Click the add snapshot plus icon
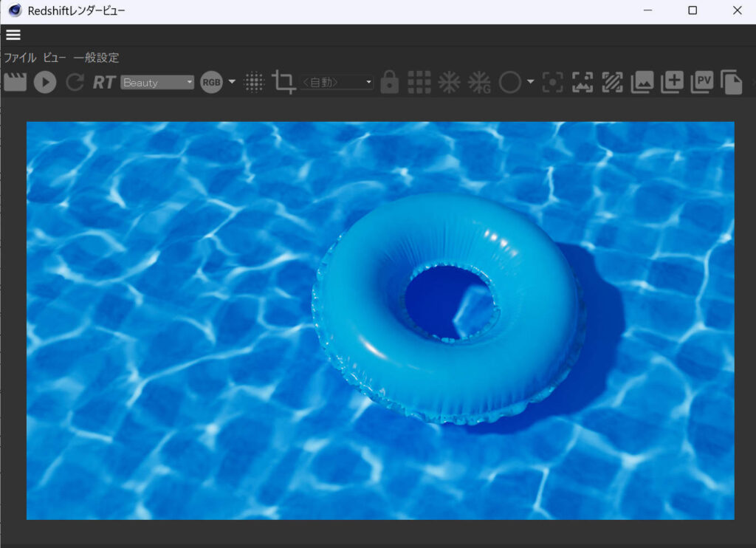The width and height of the screenshot is (756, 548). (x=672, y=82)
